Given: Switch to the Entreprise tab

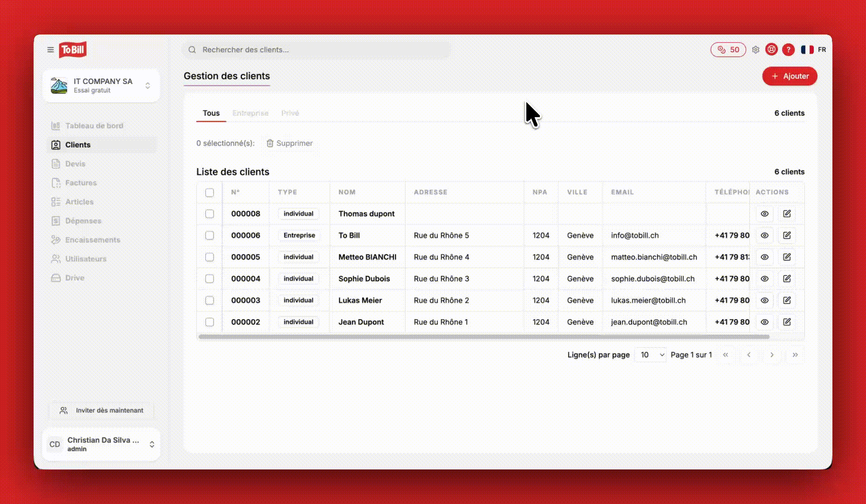Looking at the screenshot, I should 251,113.
